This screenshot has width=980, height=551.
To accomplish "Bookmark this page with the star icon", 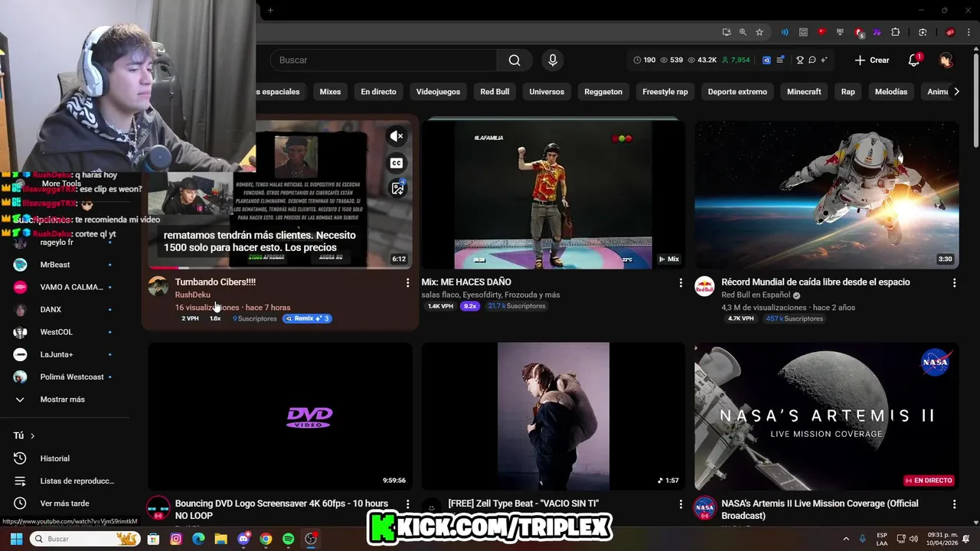I will (x=759, y=32).
